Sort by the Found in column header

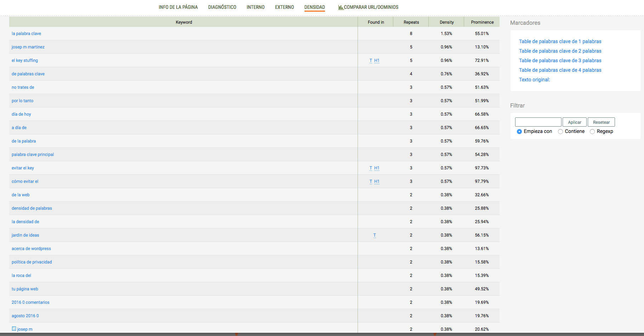coord(376,22)
